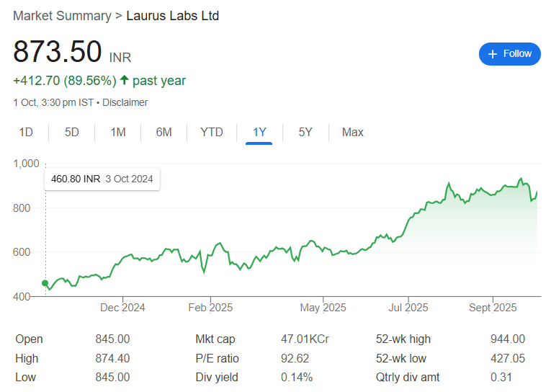Screen dimensions: 551x392
Task: Click the Mkt cap value 47.01KCr
Action: coord(305,339)
